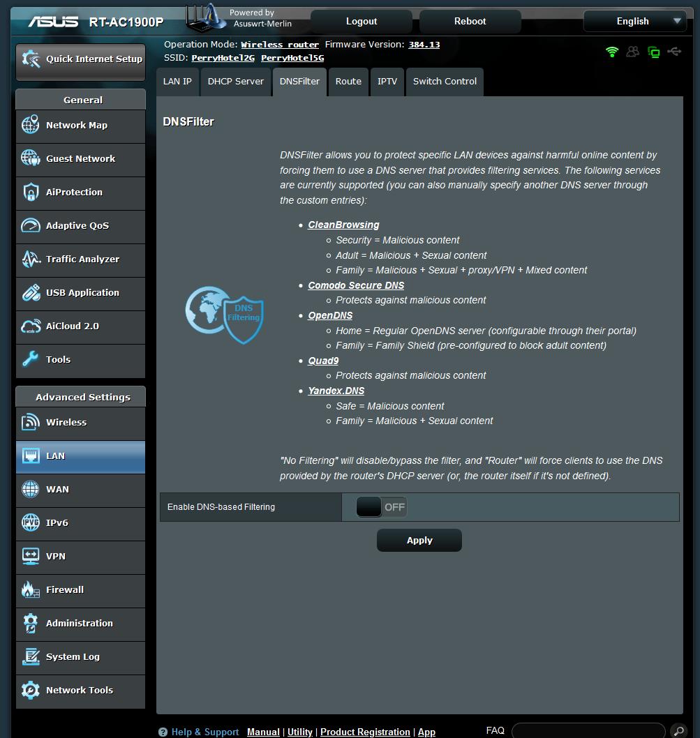Click the Firewall flame icon
Viewport: 700px width, 738px height.
coord(31,589)
